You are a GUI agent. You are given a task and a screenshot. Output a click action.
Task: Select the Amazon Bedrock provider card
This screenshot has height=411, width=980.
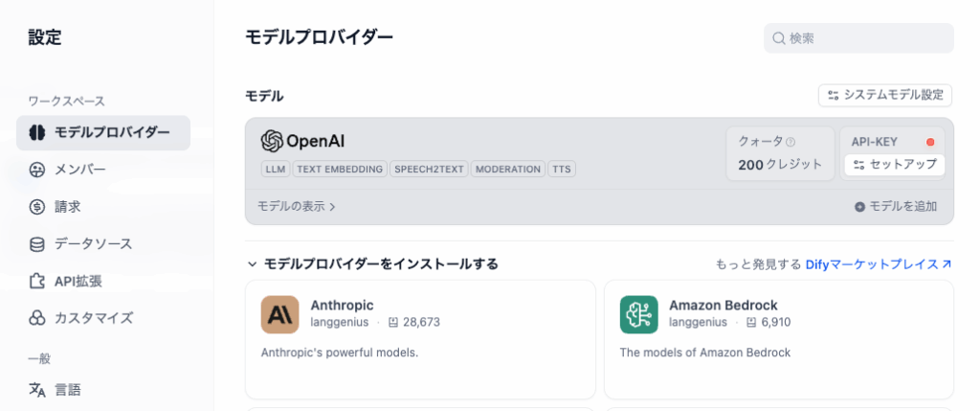click(778, 339)
